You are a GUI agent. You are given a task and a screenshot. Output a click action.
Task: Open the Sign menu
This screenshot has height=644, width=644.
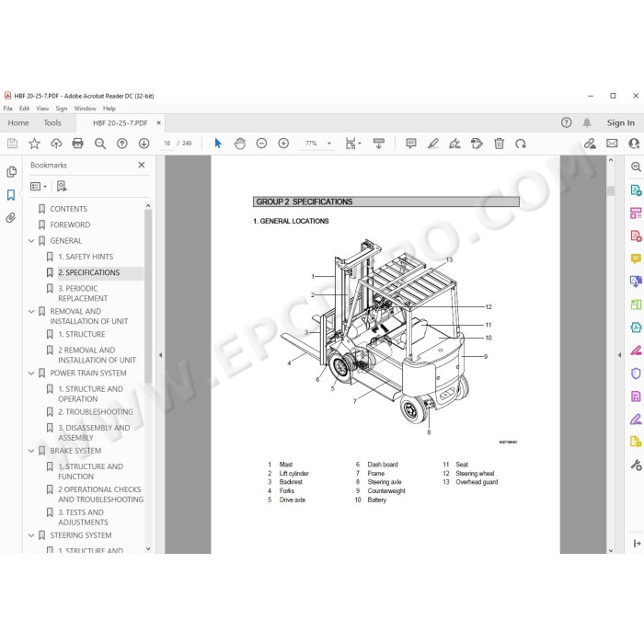tap(62, 109)
